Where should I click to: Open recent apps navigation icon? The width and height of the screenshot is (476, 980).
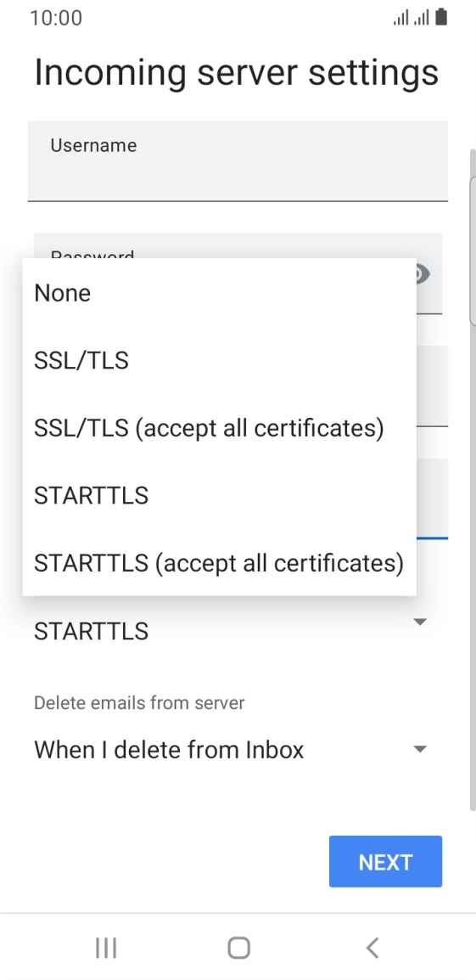pyautogui.click(x=106, y=948)
